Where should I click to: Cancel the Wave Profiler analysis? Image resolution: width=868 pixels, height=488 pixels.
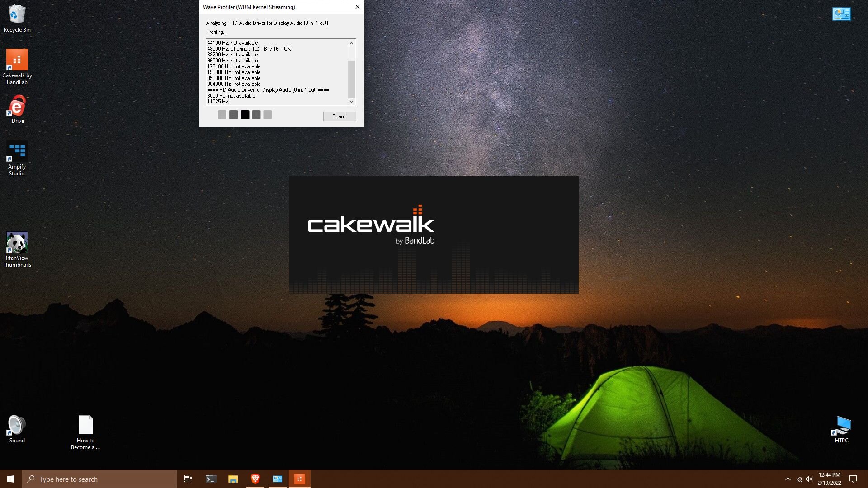(339, 116)
